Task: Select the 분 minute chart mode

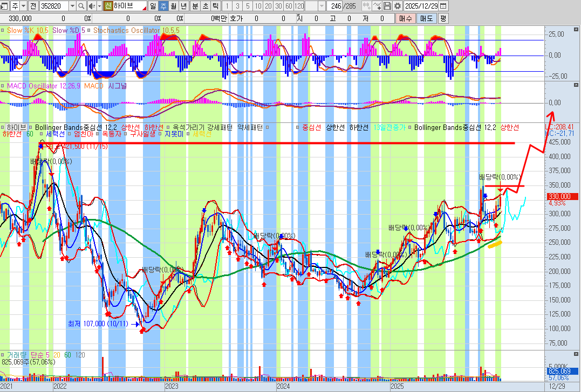Action: 195,6
